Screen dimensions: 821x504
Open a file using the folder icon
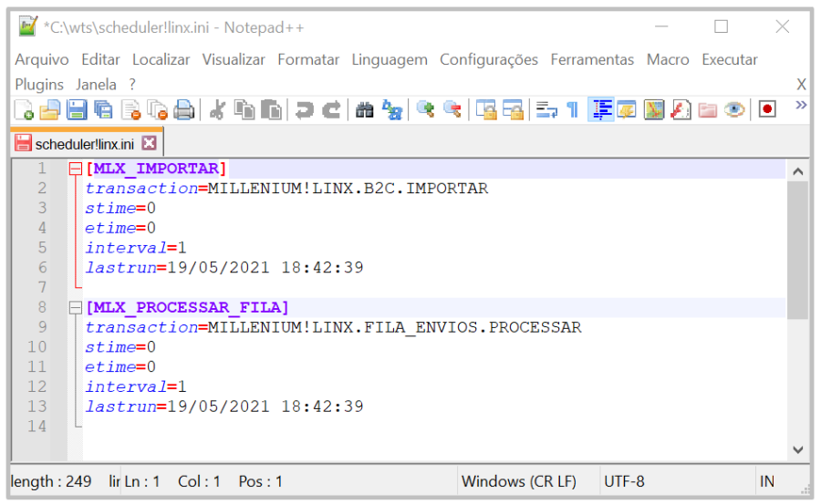(50, 110)
